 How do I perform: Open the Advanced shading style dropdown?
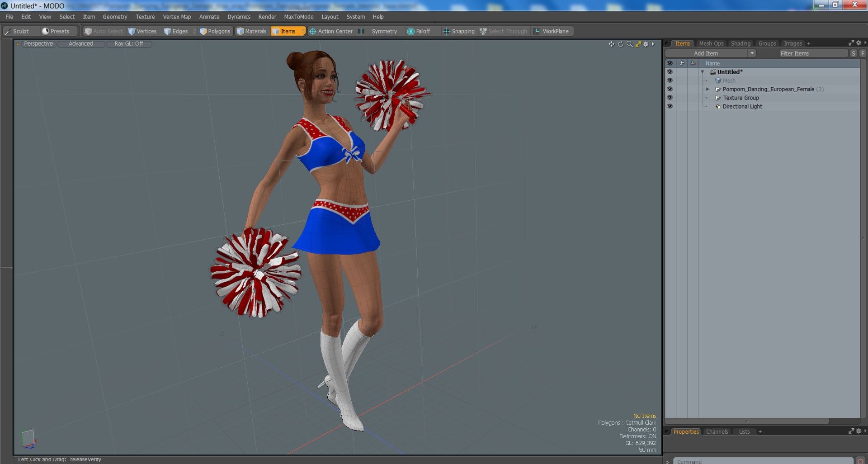click(x=81, y=44)
